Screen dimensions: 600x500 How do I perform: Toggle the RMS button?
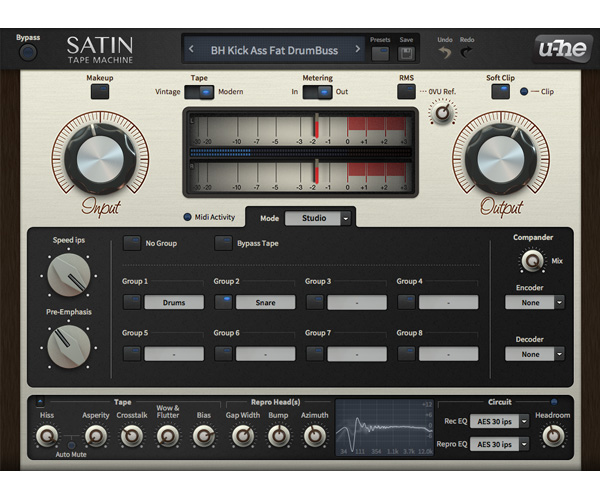(x=406, y=92)
